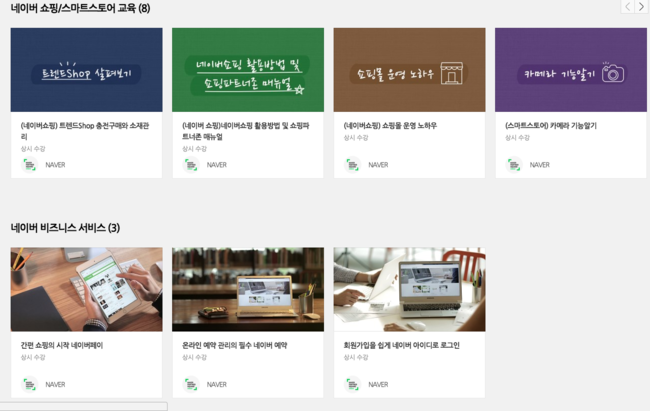
Task: Click the 회원가입을 쉽게 네이버 아이디로 로그인 title
Action: pyautogui.click(x=401, y=345)
